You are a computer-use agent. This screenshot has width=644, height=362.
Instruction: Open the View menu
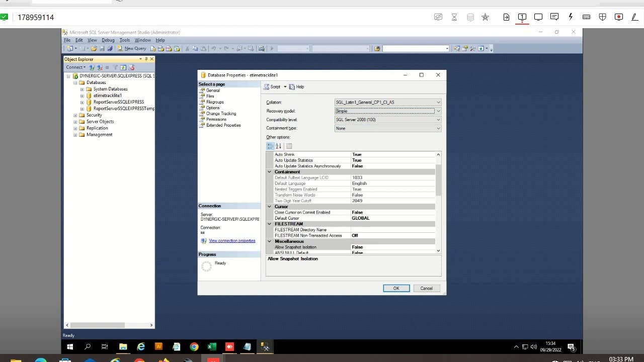click(92, 40)
